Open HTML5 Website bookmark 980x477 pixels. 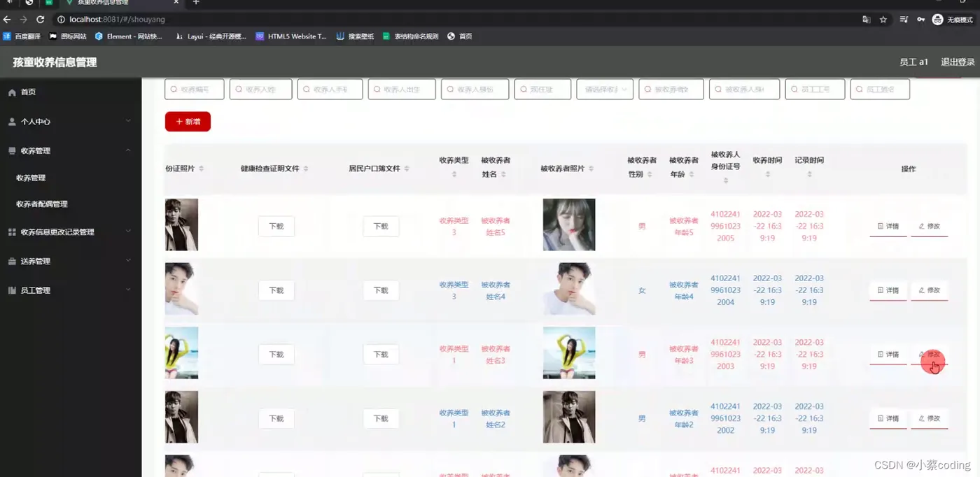tap(291, 36)
